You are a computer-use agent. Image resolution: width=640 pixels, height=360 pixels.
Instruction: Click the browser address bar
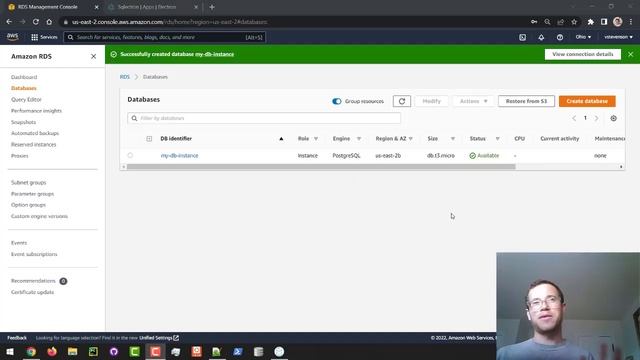tap(294, 22)
